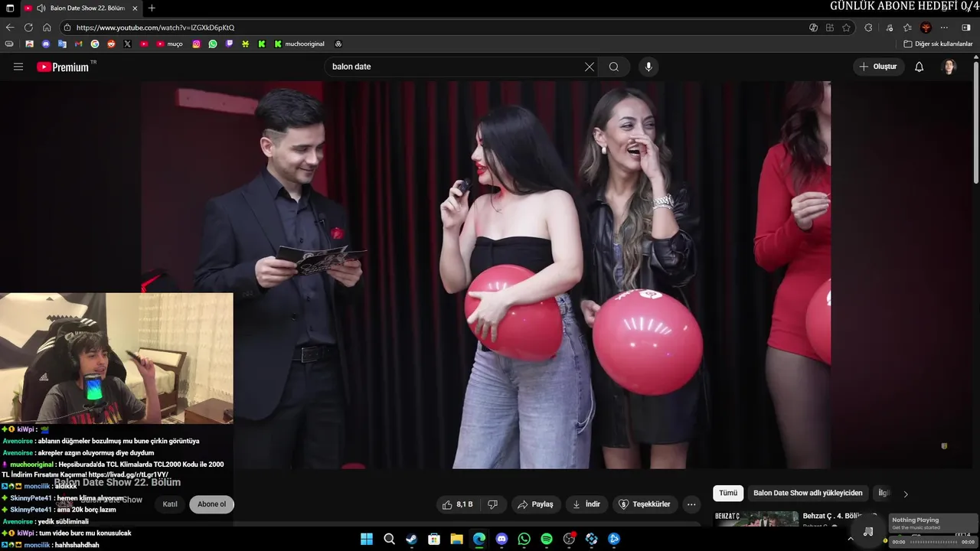Open the Discord bookmark
Screen dimensions: 980x551
46,44
